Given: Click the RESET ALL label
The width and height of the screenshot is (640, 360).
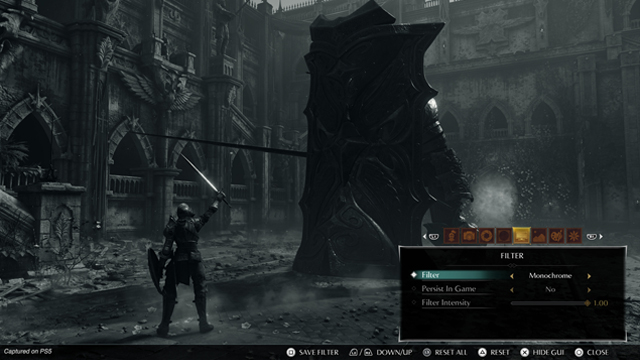Looking at the screenshot, I should (x=451, y=352).
